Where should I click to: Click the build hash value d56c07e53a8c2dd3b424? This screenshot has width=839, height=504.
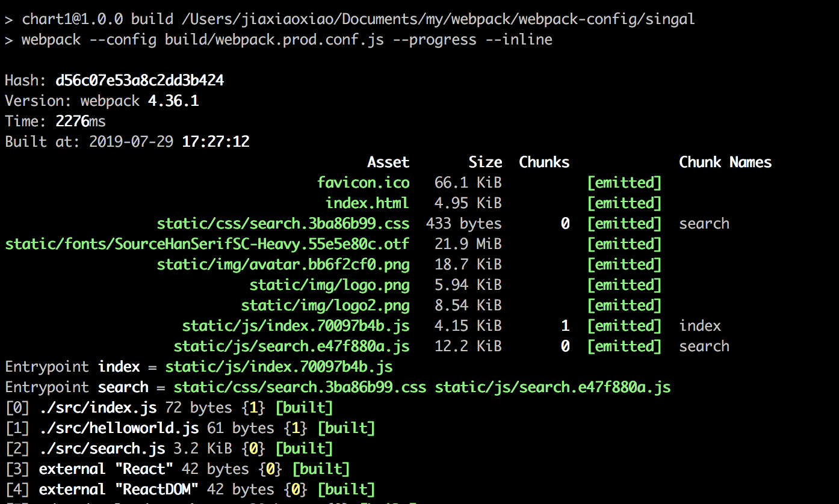pyautogui.click(x=140, y=81)
